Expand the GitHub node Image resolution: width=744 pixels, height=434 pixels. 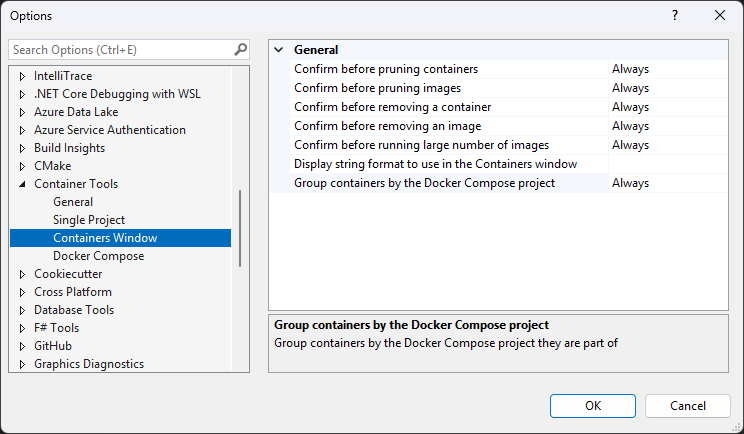pyautogui.click(x=22, y=346)
